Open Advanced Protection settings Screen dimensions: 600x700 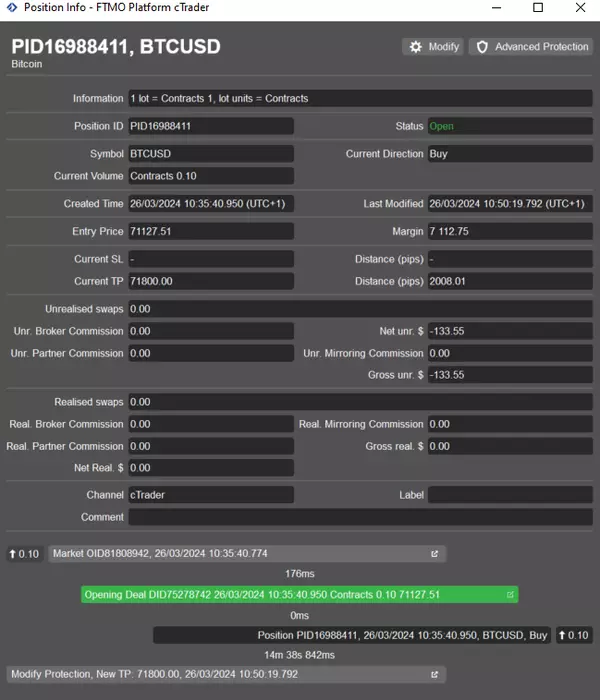click(x=531, y=46)
